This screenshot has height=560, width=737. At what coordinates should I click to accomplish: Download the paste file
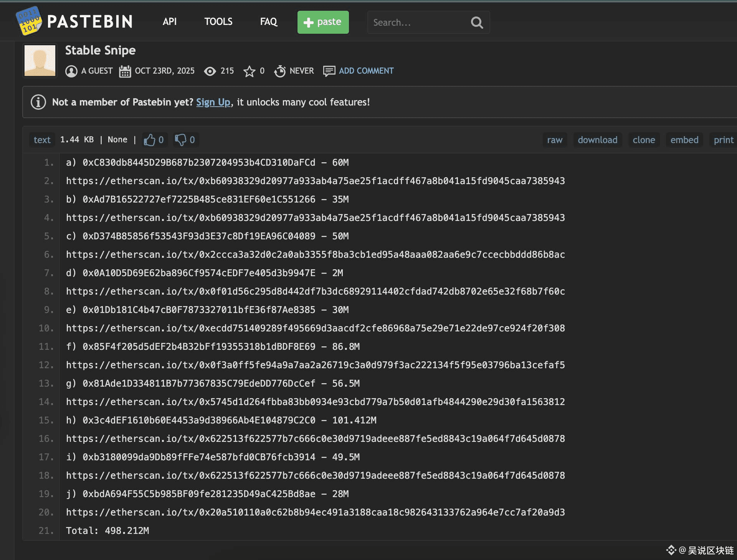pyautogui.click(x=598, y=140)
